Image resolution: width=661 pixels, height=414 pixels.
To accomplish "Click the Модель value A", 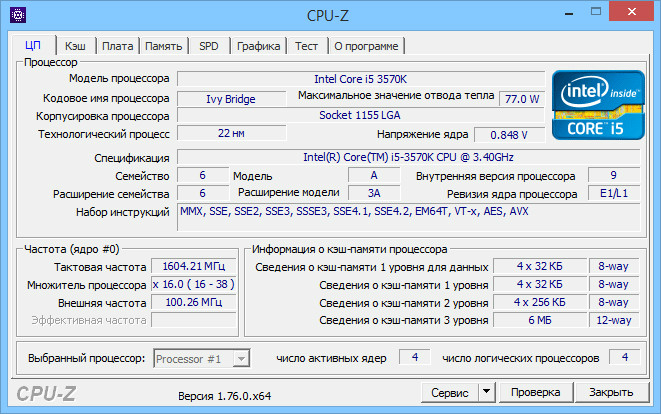I will [374, 175].
